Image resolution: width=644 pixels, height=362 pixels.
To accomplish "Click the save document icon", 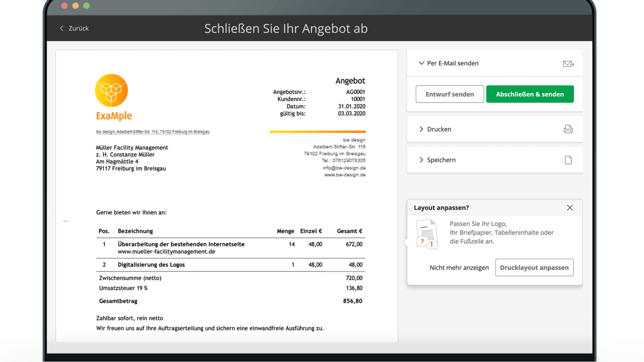I will click(568, 160).
